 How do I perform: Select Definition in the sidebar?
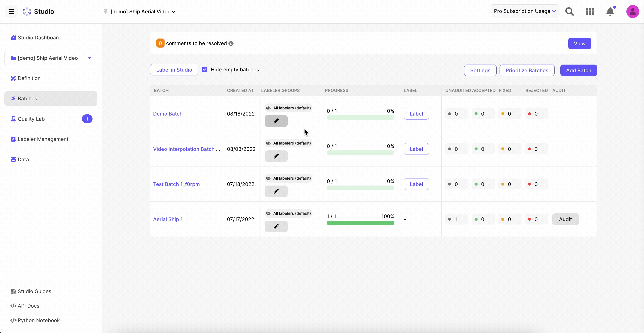pyautogui.click(x=29, y=78)
